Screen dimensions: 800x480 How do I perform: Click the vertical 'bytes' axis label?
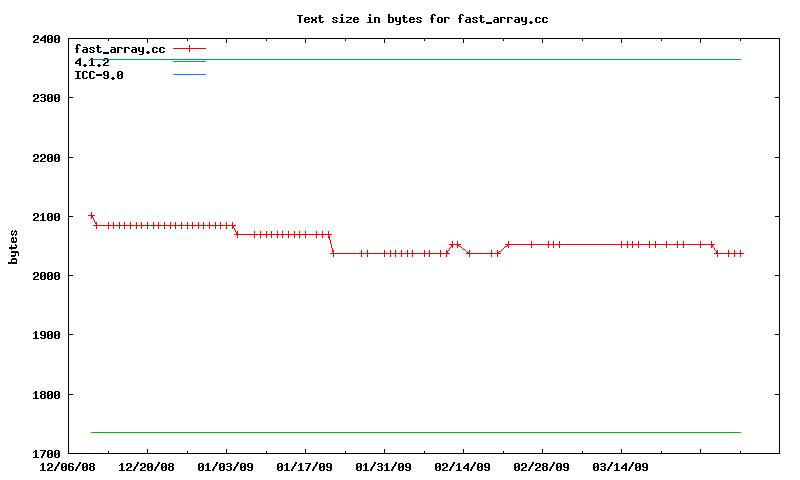14,246
